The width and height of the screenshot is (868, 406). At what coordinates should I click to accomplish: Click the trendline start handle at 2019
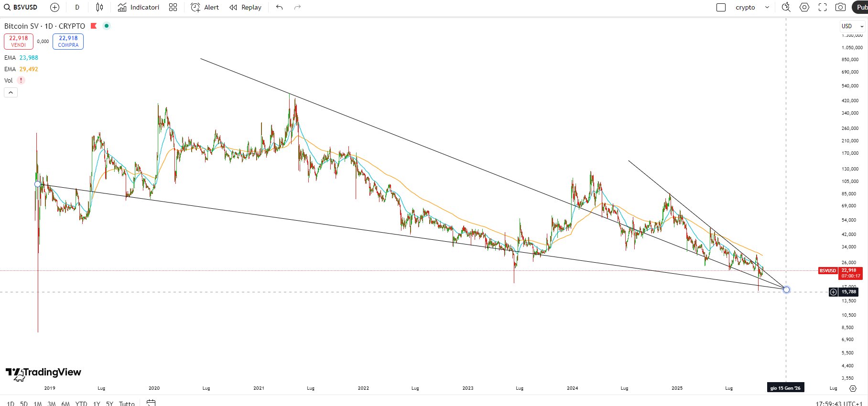(x=37, y=184)
